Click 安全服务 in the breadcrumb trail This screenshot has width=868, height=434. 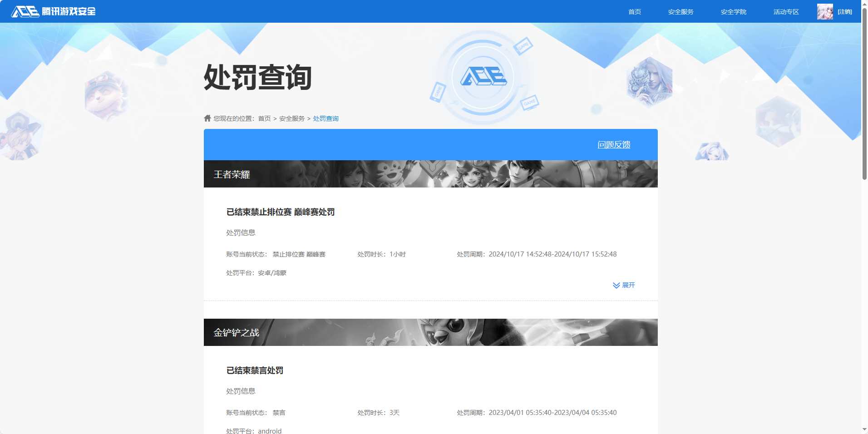click(x=292, y=118)
